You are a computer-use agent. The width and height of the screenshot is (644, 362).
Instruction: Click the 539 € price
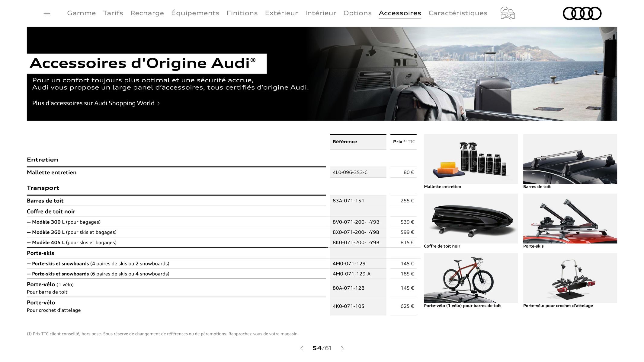(x=407, y=222)
